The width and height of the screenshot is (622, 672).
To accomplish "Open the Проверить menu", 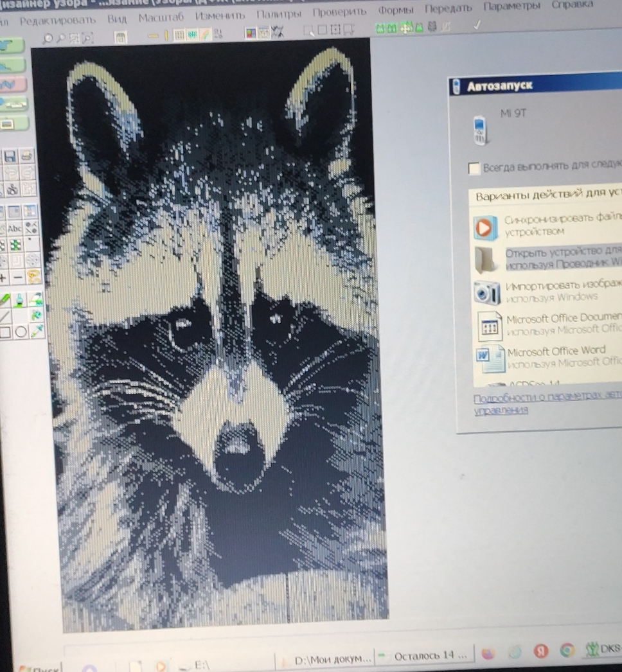I will [339, 12].
